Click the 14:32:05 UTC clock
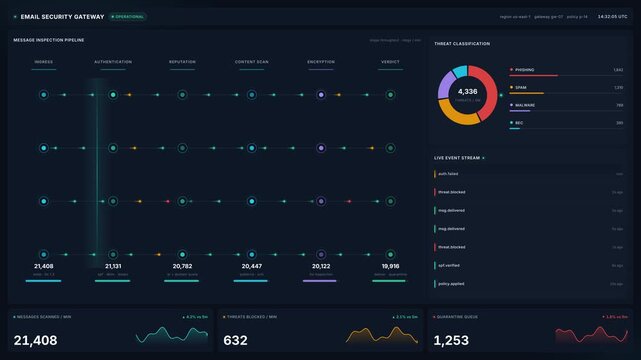 point(612,17)
